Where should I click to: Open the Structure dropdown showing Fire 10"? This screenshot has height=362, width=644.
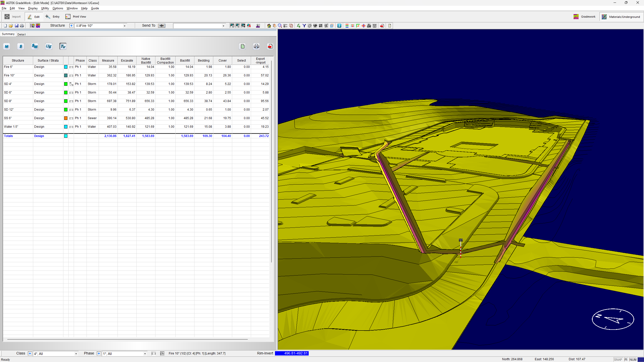[x=125, y=26]
